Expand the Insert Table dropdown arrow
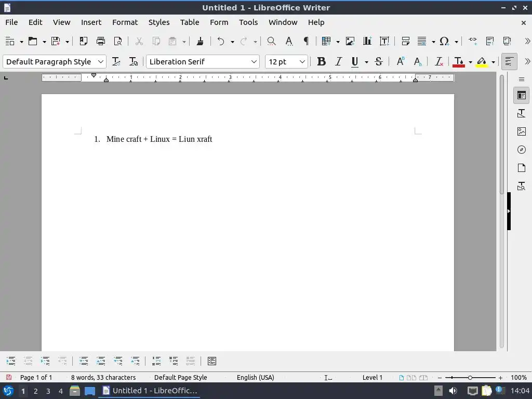 [338, 42]
